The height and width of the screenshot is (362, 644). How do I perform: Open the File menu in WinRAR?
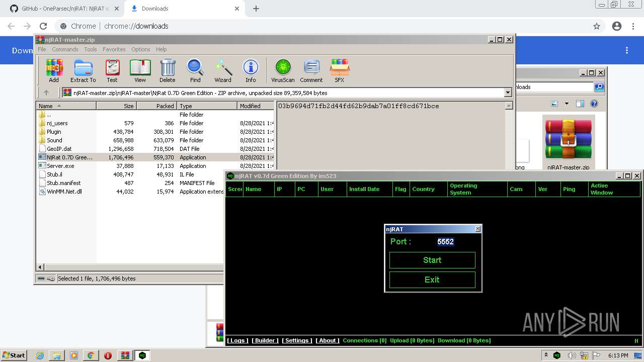[42, 49]
